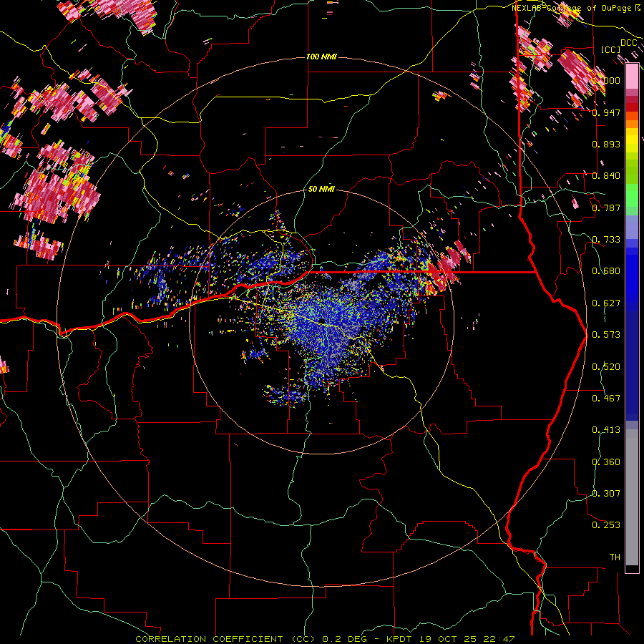Select the 0.787 value on the color scale
644x644 pixels.
tap(606, 208)
